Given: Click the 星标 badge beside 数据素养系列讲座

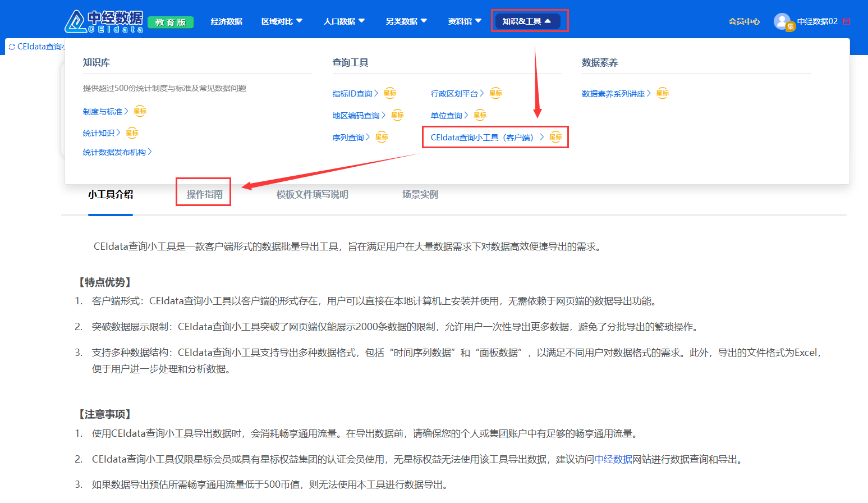Looking at the screenshot, I should (663, 94).
